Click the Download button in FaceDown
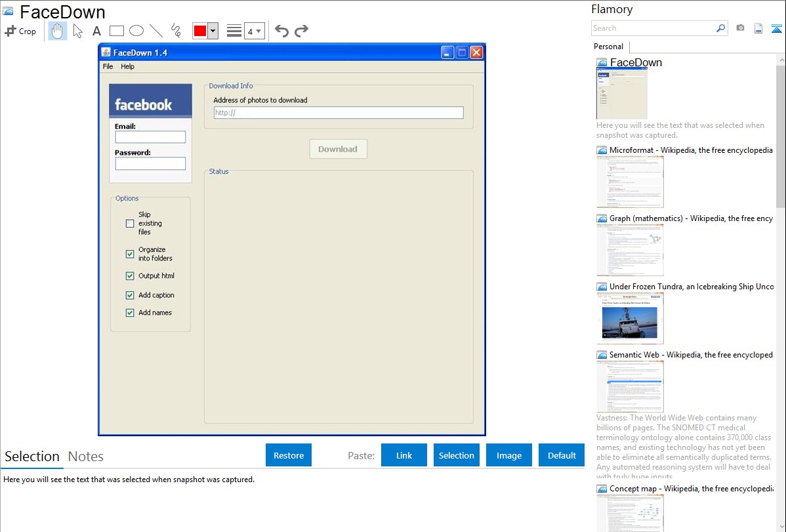Viewport: 786px width, 532px height. point(338,149)
